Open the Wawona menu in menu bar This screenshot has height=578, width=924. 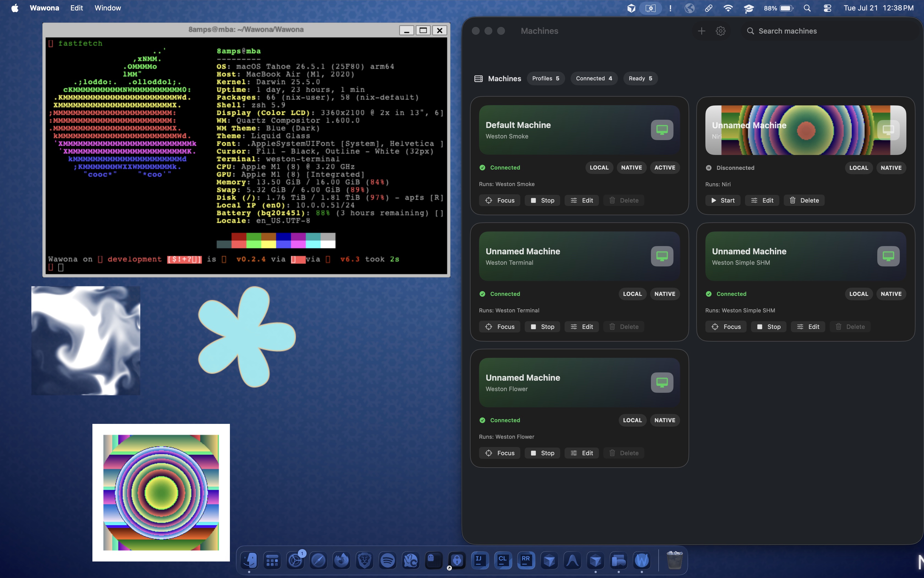point(44,8)
